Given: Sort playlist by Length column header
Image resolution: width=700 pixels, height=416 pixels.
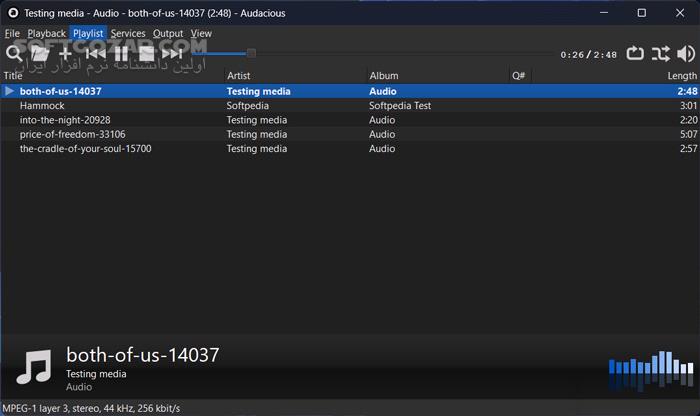Looking at the screenshot, I should 682,76.
